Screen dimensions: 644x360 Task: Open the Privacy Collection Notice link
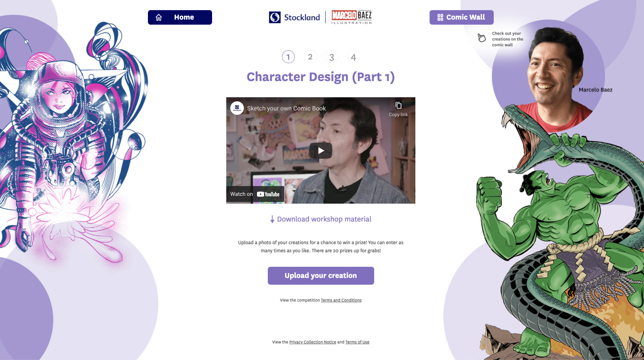click(x=313, y=342)
